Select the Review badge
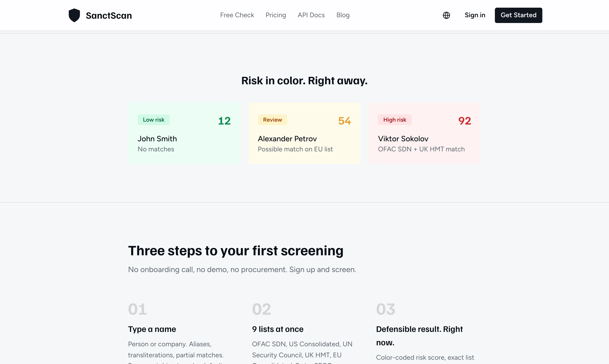The height and width of the screenshot is (364, 609). coord(272,120)
